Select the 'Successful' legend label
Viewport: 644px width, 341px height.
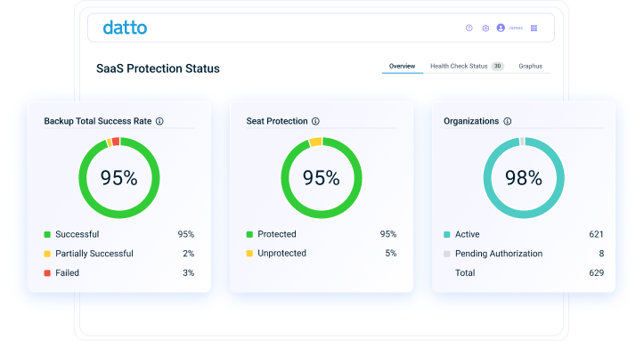click(x=77, y=234)
